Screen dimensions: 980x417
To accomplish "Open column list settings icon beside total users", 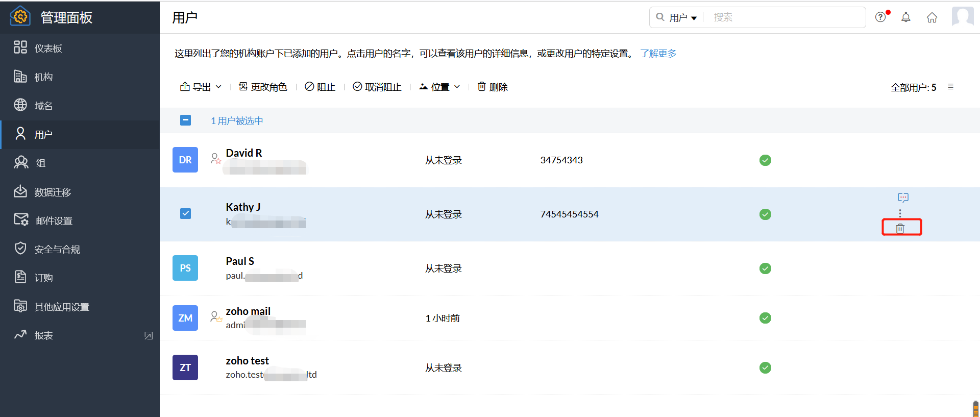I will (950, 87).
